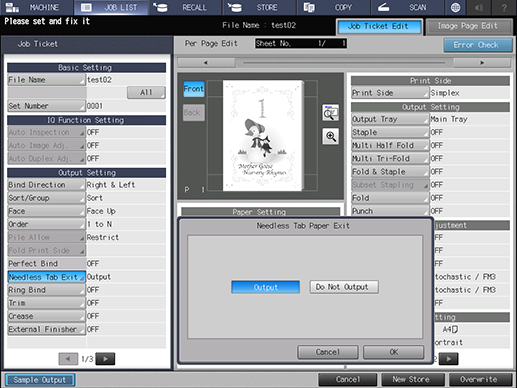Screen dimensions: 517x388
Task: Open the Bind Direction setting
Action: coord(46,185)
